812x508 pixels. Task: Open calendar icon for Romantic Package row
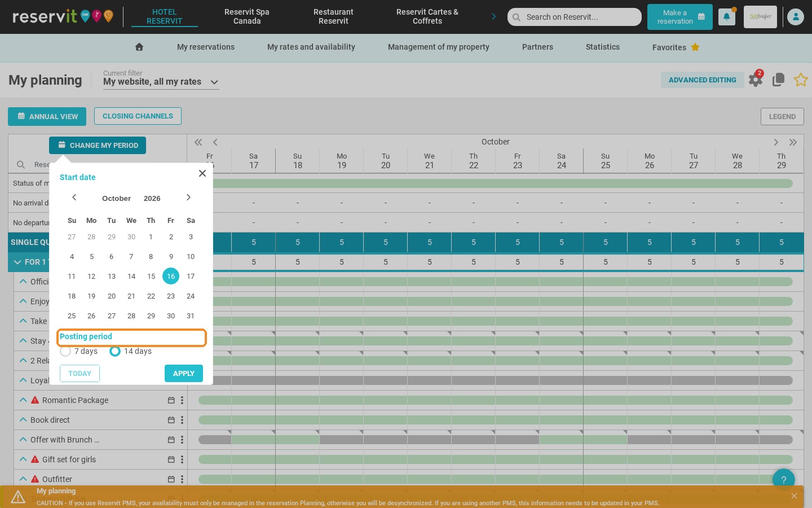(171, 400)
